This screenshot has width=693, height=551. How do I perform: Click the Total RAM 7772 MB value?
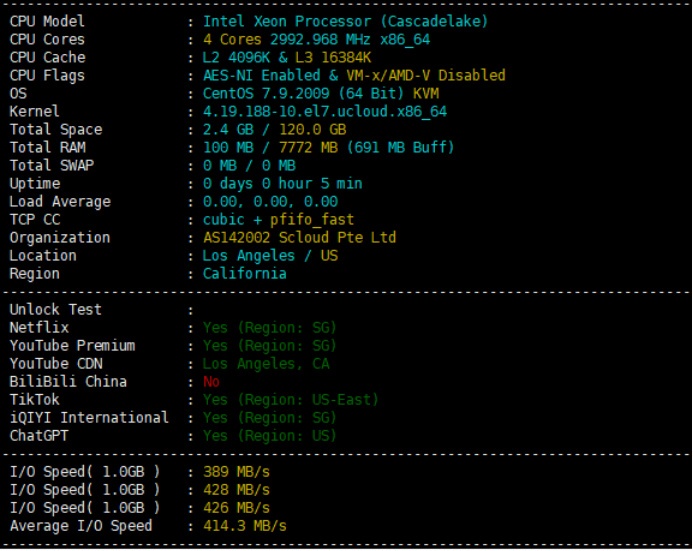point(308,147)
